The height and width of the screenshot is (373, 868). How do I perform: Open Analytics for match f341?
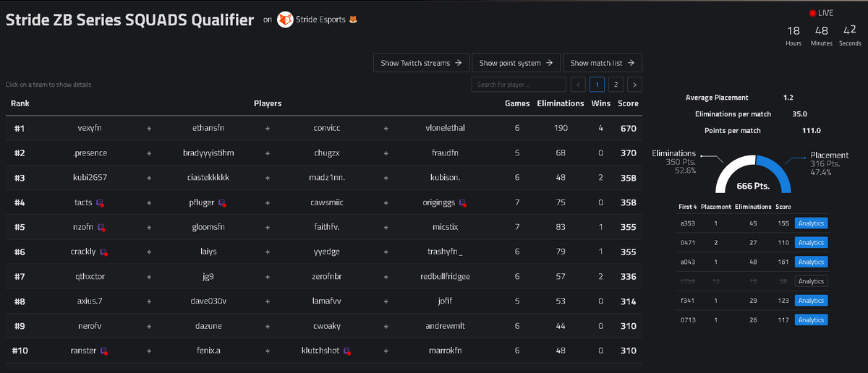tap(811, 301)
